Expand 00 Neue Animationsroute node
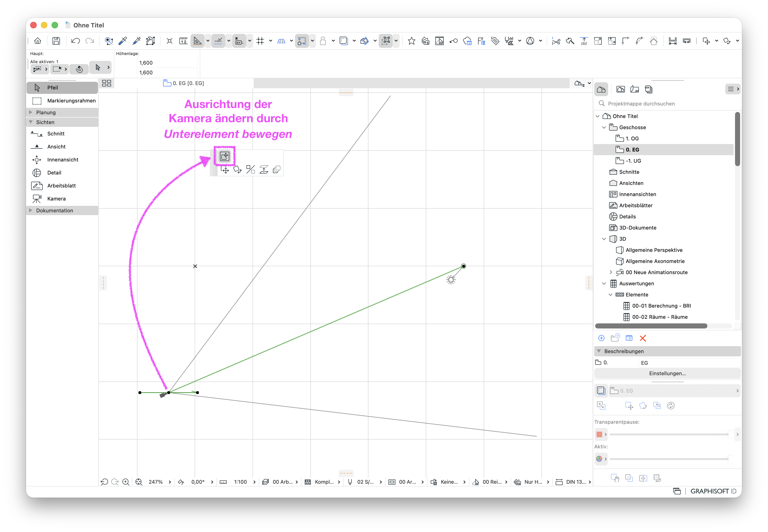 pyautogui.click(x=611, y=272)
